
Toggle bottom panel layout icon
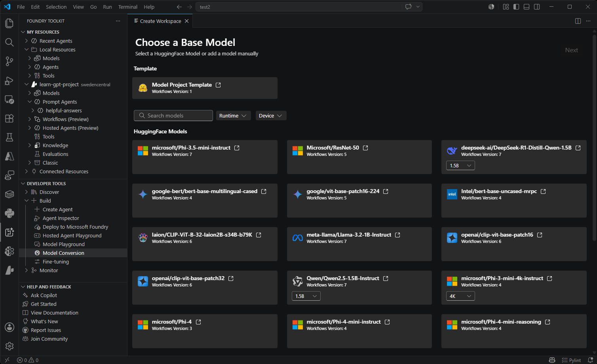pyautogui.click(x=527, y=7)
